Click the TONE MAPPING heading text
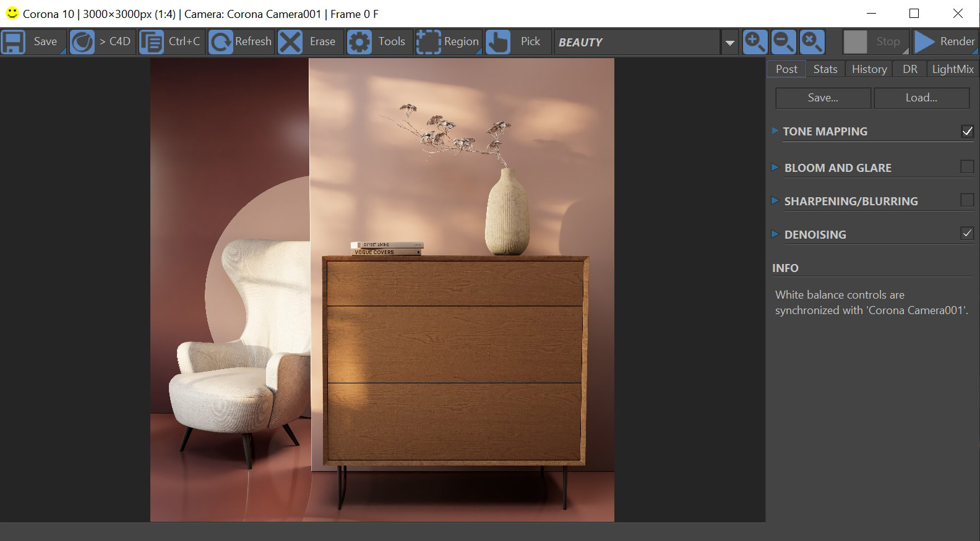 (825, 131)
